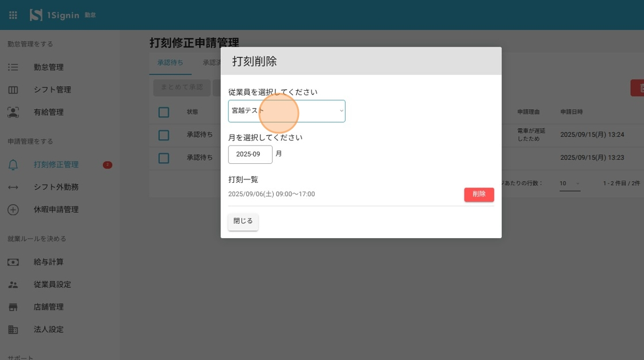Check the row dated 2025/09/15(月) 13:24
This screenshot has height=360, width=644.
(x=164, y=135)
